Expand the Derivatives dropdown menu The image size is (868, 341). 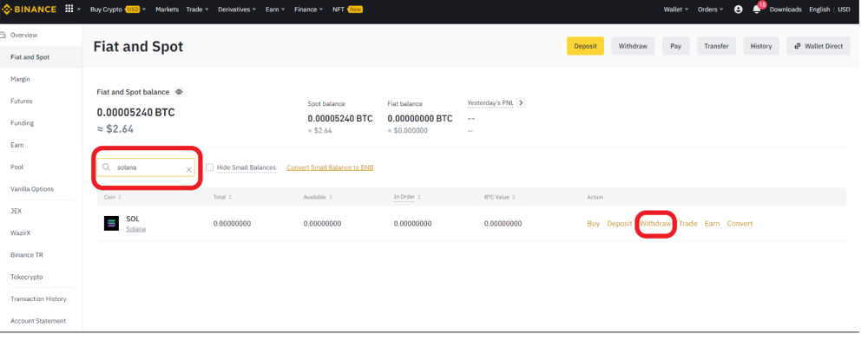(x=237, y=10)
